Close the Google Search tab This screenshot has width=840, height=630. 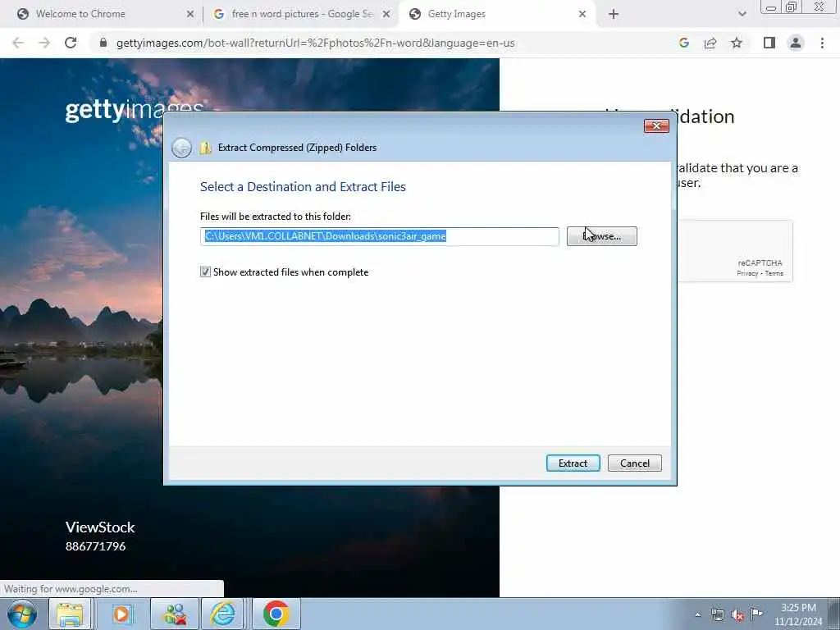[x=386, y=15]
